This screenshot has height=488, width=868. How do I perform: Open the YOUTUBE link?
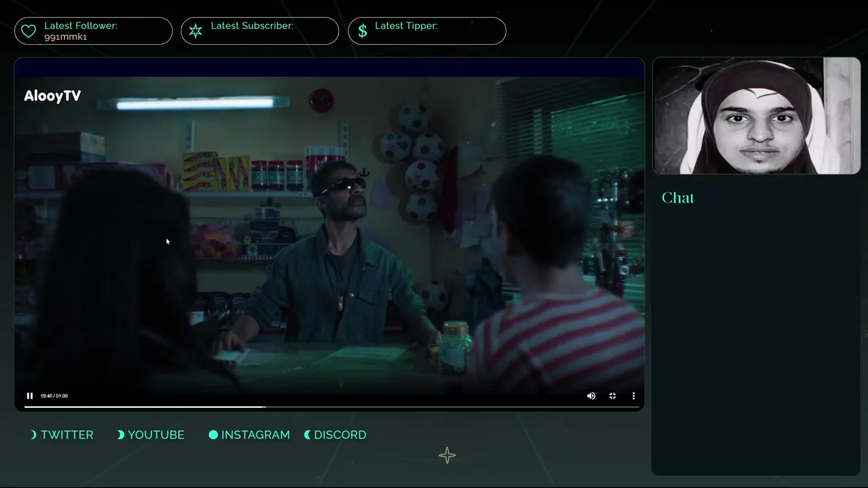[156, 434]
